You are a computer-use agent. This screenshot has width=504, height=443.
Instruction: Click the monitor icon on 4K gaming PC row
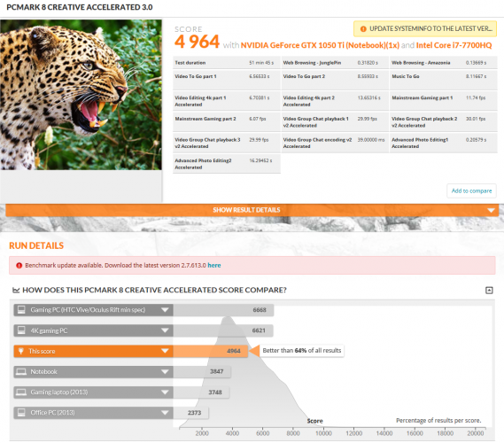click(21, 330)
